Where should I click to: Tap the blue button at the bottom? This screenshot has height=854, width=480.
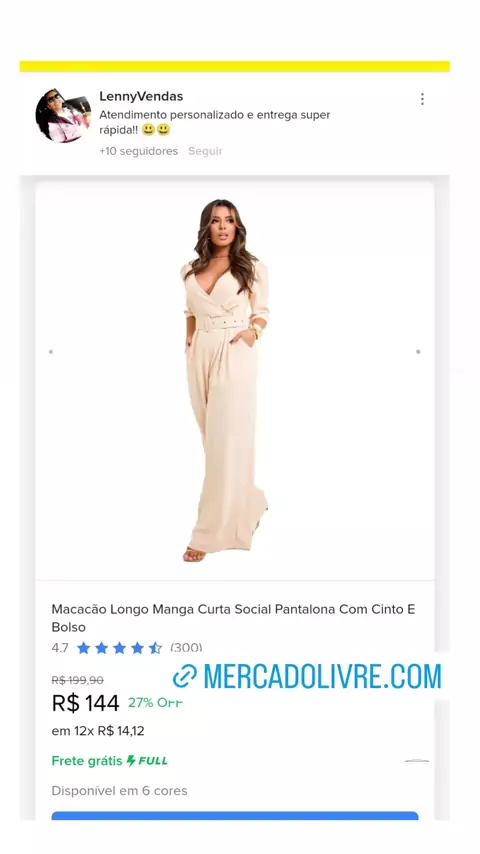click(x=235, y=816)
